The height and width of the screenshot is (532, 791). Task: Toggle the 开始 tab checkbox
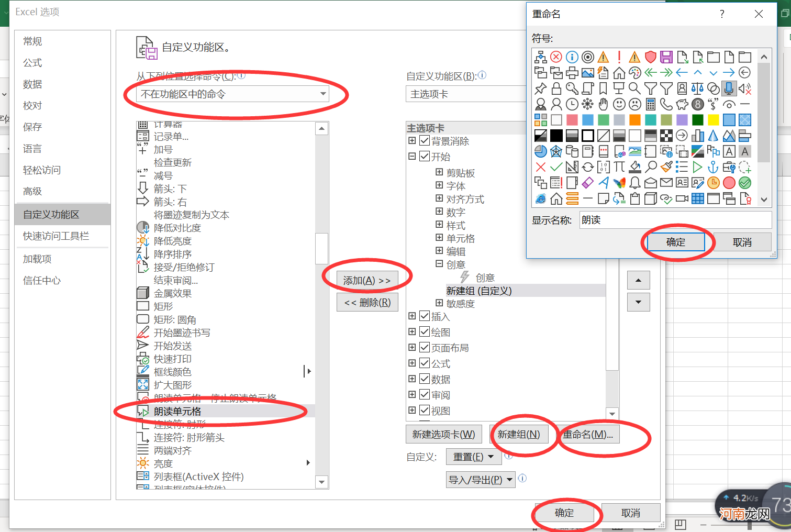(425, 157)
